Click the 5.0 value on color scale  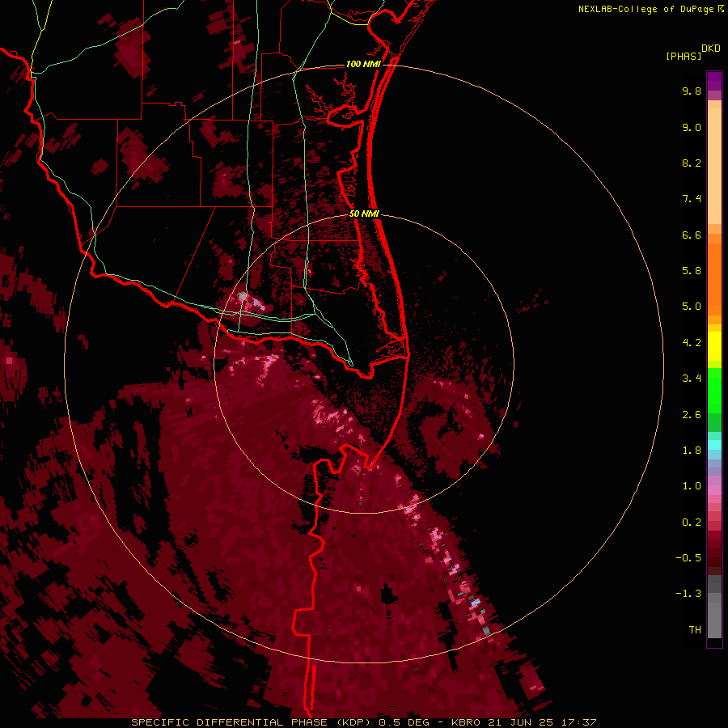click(x=692, y=307)
